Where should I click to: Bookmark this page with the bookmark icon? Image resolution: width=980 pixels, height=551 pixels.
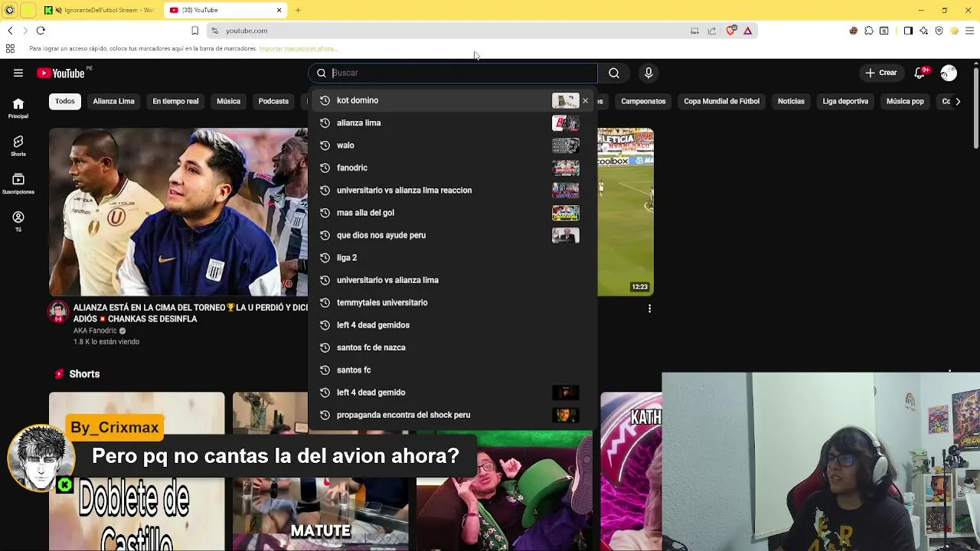pos(194,31)
